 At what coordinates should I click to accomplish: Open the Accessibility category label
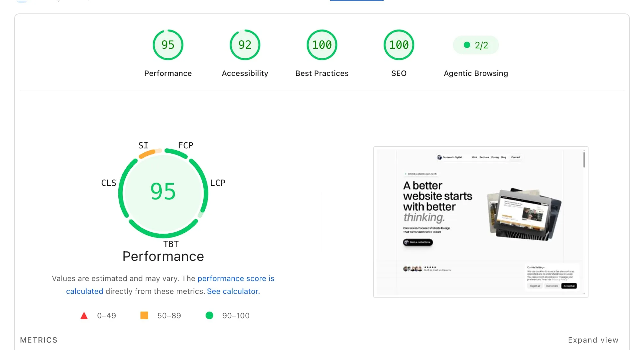coord(245,73)
